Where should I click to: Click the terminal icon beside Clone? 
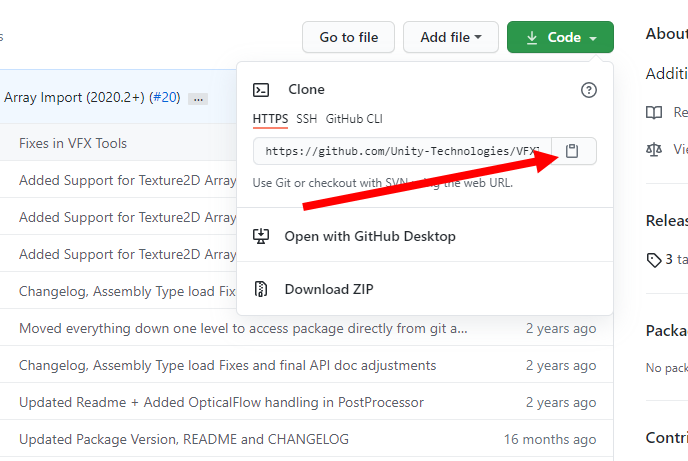pos(261,90)
